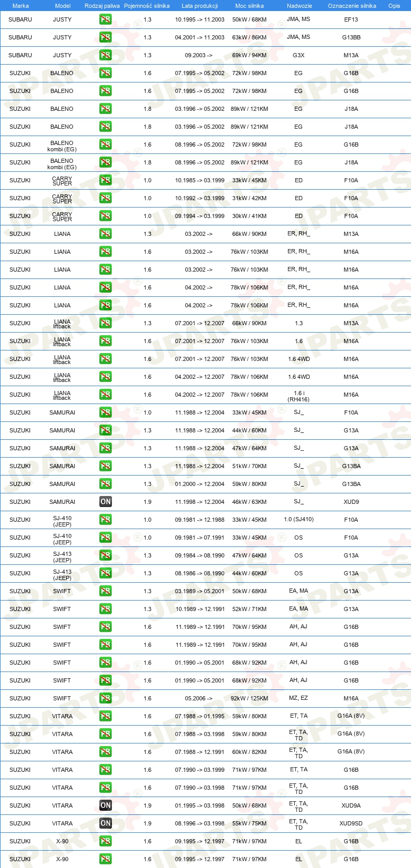
Task: Click the 'XUD9SD' engine code cell
Action: (x=351, y=823)
